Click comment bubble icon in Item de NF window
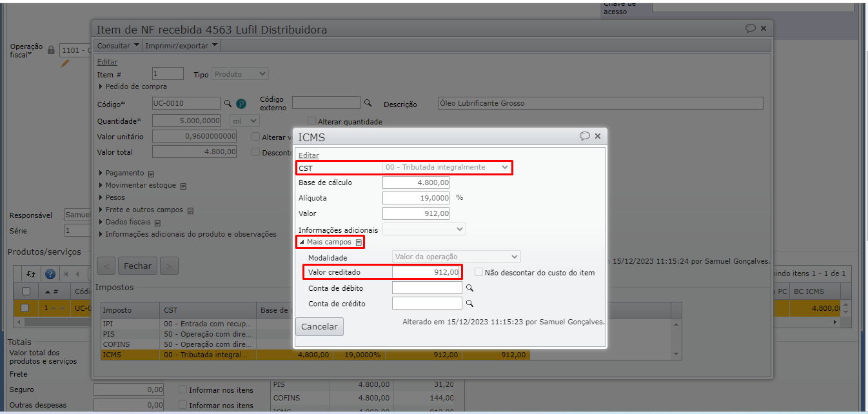The height and width of the screenshot is (414, 868). click(x=751, y=28)
